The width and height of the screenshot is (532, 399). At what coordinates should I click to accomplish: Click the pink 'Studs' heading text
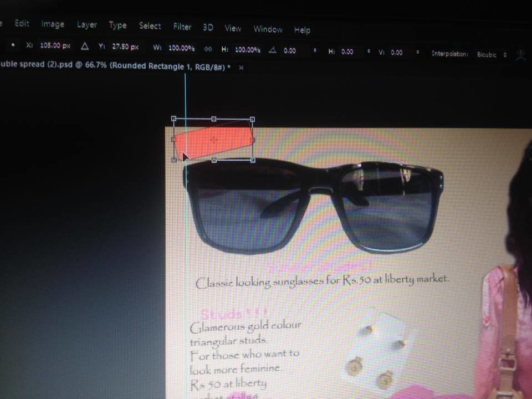click(x=234, y=313)
